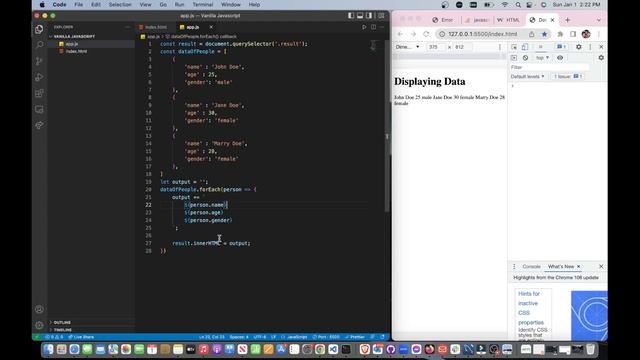The width and height of the screenshot is (640, 360).
Task: Open the Chrome extensions puzzle icon
Action: 560,34
